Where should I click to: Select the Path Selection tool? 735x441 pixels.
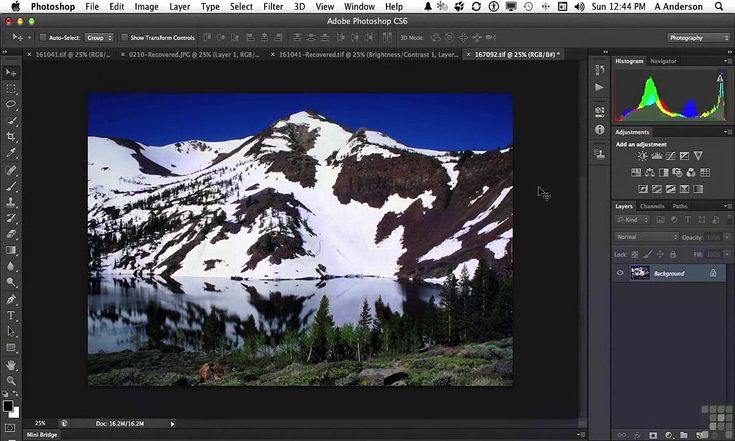pyautogui.click(x=10, y=331)
